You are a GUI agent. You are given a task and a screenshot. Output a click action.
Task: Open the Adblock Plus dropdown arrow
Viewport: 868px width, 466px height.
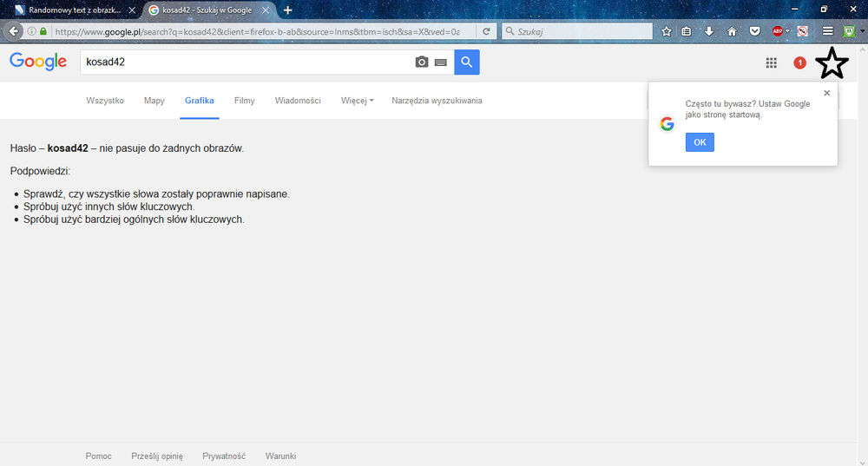(x=788, y=31)
